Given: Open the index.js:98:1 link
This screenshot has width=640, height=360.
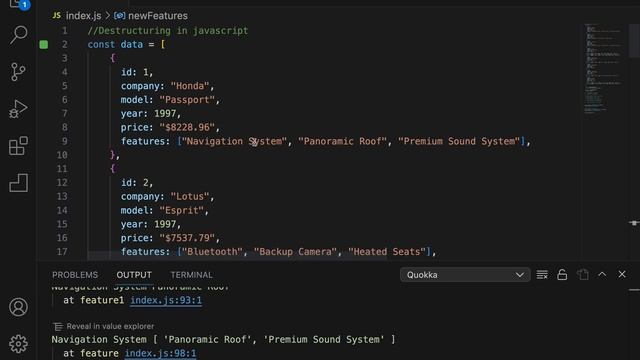Looking at the screenshot, I should click(160, 353).
